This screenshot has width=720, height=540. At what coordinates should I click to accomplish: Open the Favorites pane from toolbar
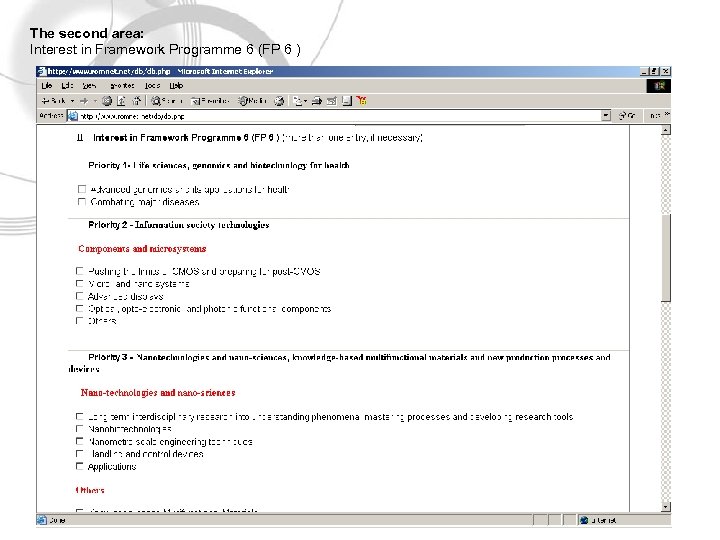[209, 101]
